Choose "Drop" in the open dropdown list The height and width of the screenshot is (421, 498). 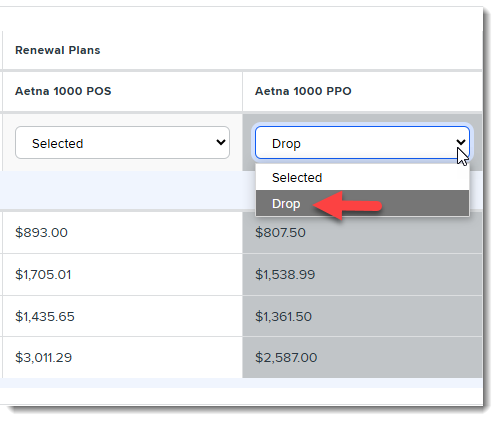pos(362,203)
